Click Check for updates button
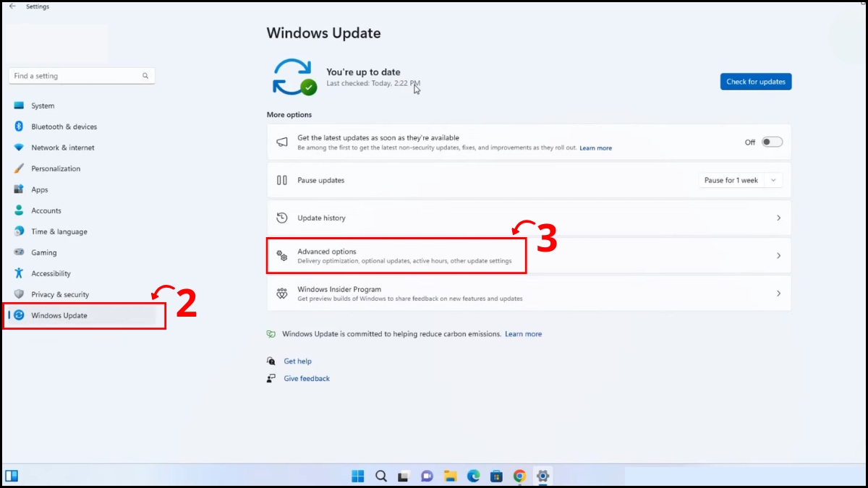868x488 pixels. [756, 82]
